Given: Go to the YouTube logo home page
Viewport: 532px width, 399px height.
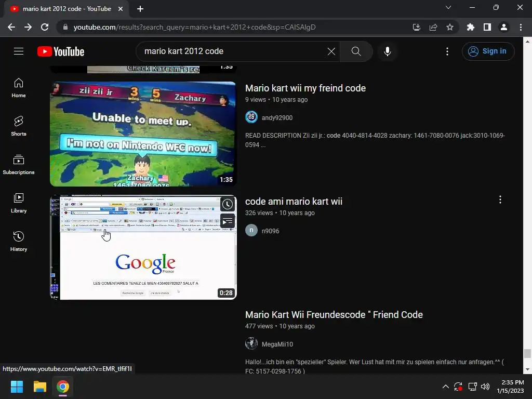Looking at the screenshot, I should click(x=61, y=51).
